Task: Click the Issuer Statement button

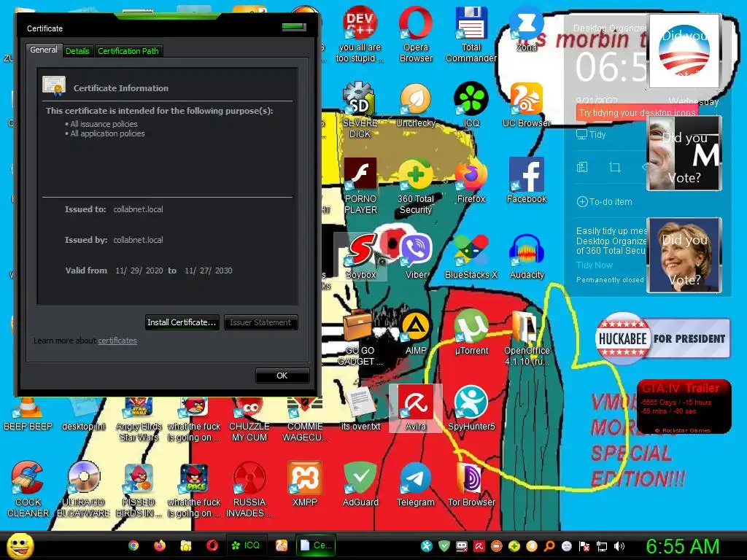Action: point(260,322)
